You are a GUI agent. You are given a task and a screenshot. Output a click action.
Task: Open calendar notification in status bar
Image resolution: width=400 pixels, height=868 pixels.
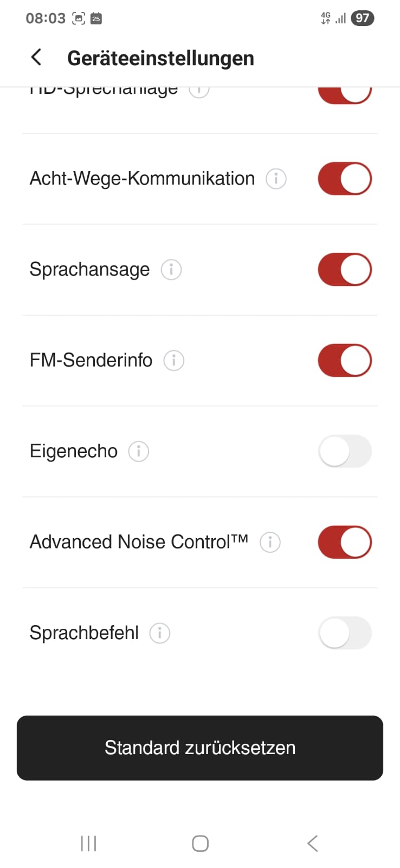pyautogui.click(x=96, y=18)
